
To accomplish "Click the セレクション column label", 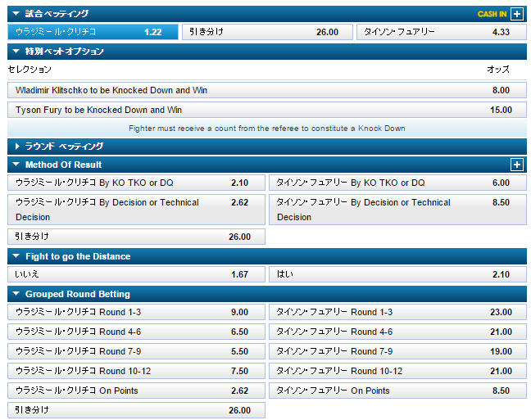I will [x=29, y=70].
